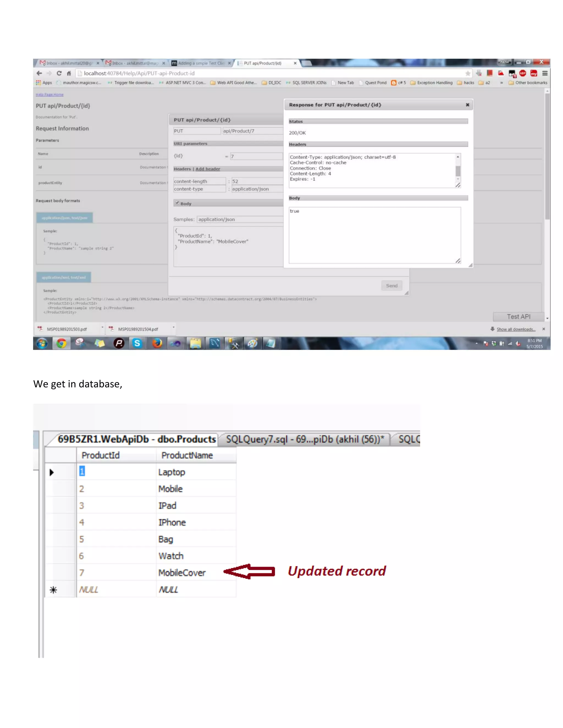Viewport: 563px width, 728px height.
Task: Click the black P app icon in taskbar
Action: click(119, 343)
